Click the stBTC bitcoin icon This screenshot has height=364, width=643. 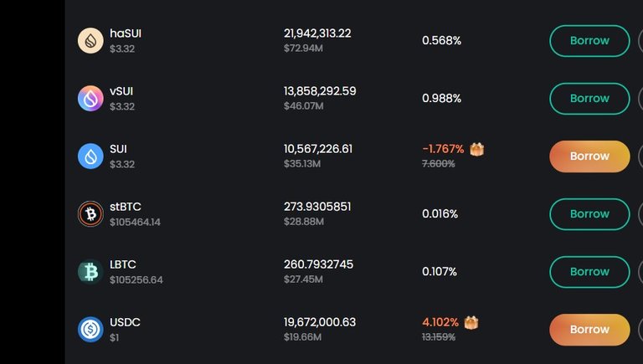point(90,214)
